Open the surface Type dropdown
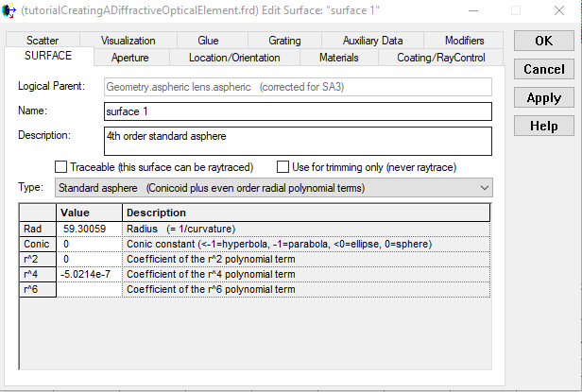This screenshot has height=392, width=582. click(x=273, y=188)
